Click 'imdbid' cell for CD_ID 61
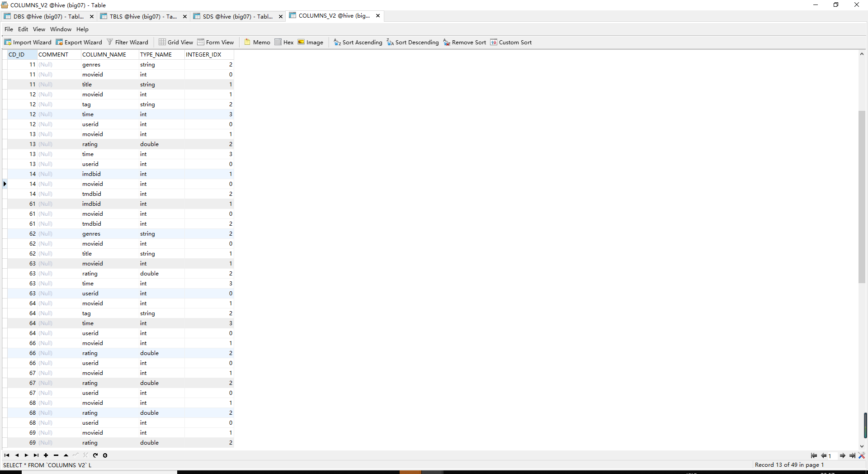This screenshot has height=474, width=868. 110,204
